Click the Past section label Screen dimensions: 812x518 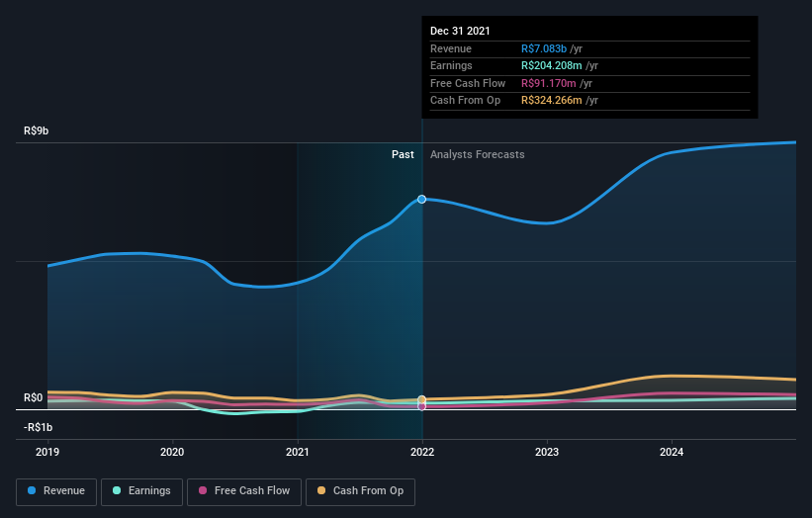pyautogui.click(x=403, y=154)
